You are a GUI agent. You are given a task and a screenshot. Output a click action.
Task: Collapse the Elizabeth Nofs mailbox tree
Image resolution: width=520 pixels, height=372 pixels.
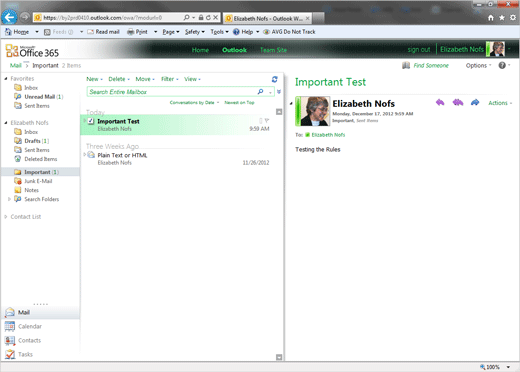[x=6, y=123]
